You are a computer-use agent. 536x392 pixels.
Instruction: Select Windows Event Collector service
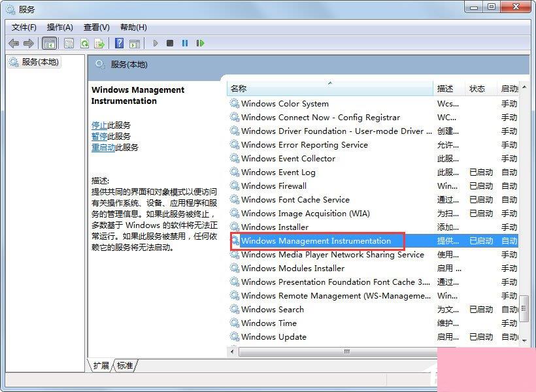coord(373,159)
